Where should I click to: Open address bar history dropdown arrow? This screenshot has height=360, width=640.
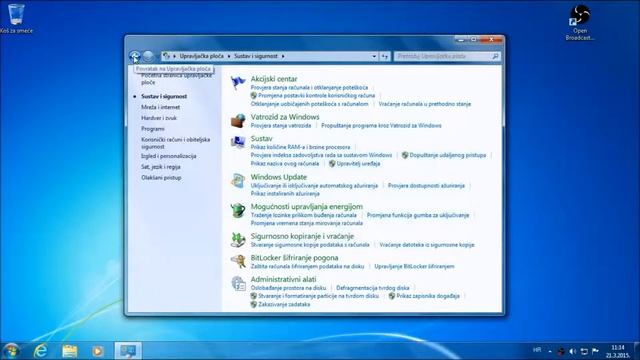[x=374, y=56]
